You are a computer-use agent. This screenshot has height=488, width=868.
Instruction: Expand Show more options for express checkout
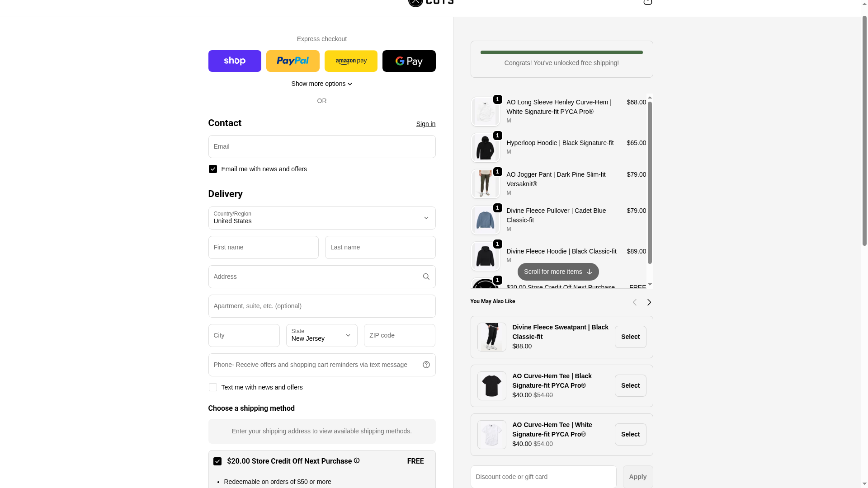[x=322, y=84]
